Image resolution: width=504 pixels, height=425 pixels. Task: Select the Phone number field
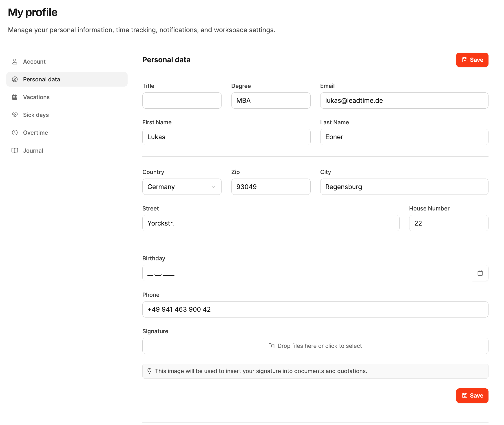pyautogui.click(x=315, y=309)
